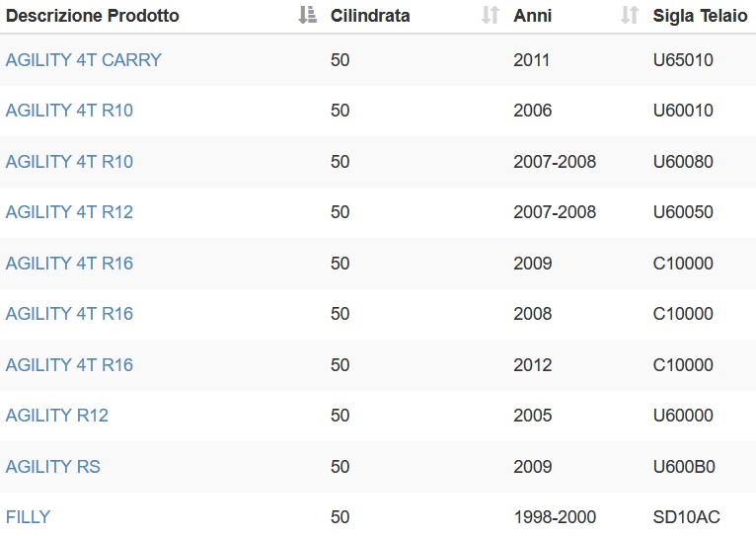Screen dimensions: 756x536
Task: Open AGILITY 4T R10 link with frame U60080
Action: tap(69, 162)
